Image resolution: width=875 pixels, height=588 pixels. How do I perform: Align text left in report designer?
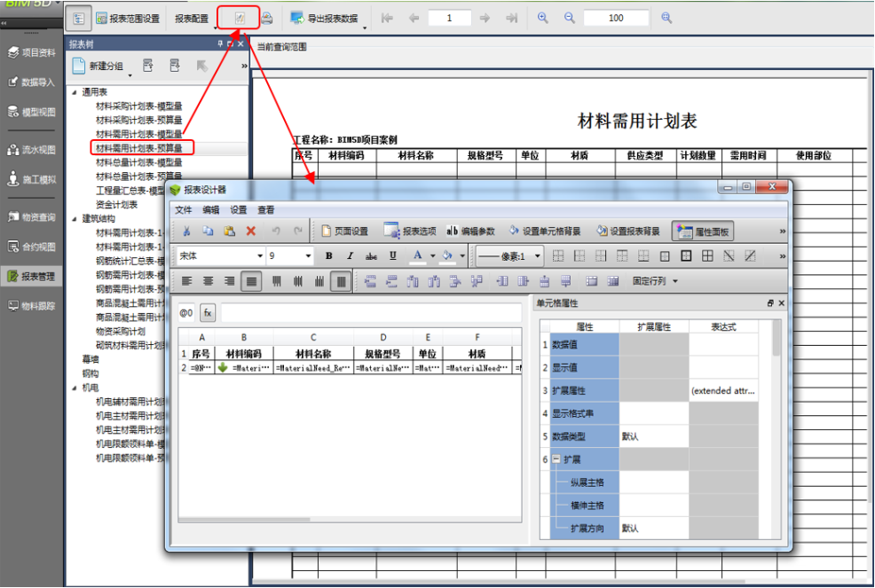187,281
